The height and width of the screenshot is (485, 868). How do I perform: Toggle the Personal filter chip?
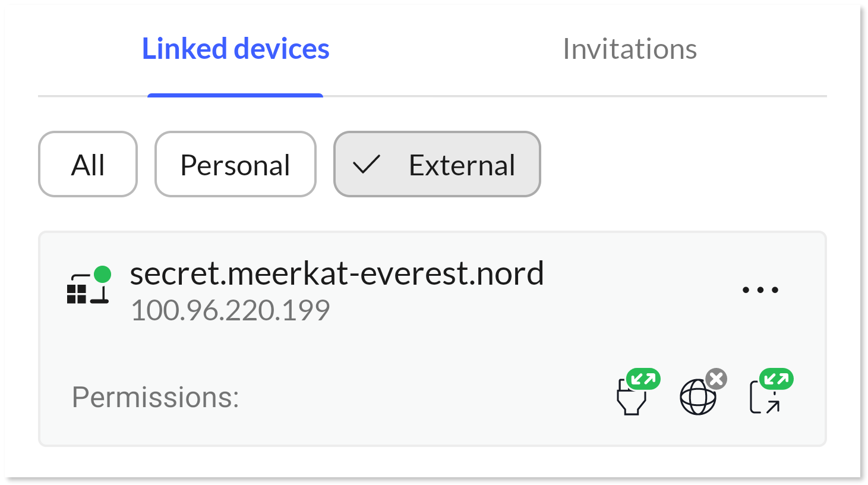click(x=235, y=164)
